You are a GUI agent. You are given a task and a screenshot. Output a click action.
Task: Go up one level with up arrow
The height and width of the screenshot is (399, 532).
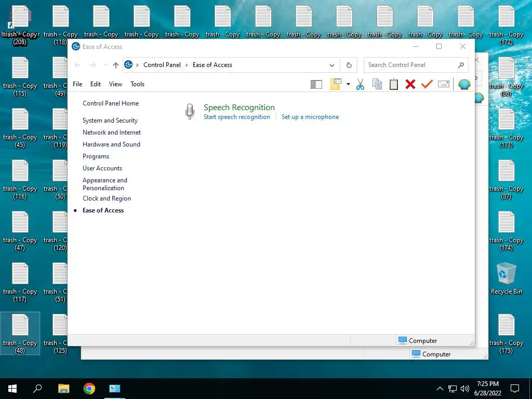(x=116, y=65)
